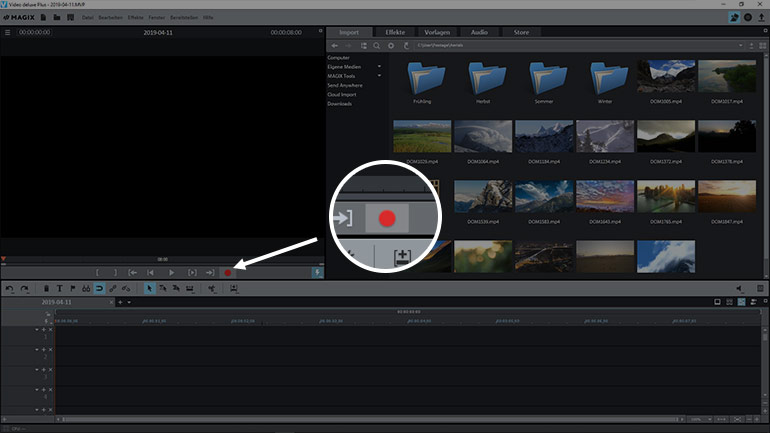Open Cloud Import in the sidebar

point(342,95)
